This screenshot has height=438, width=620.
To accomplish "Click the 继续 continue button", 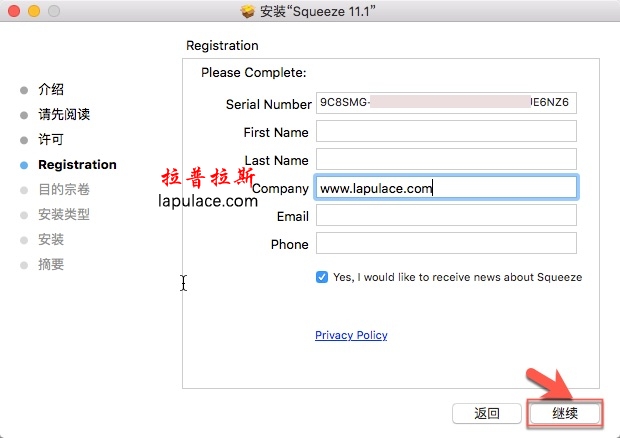I will click(565, 413).
